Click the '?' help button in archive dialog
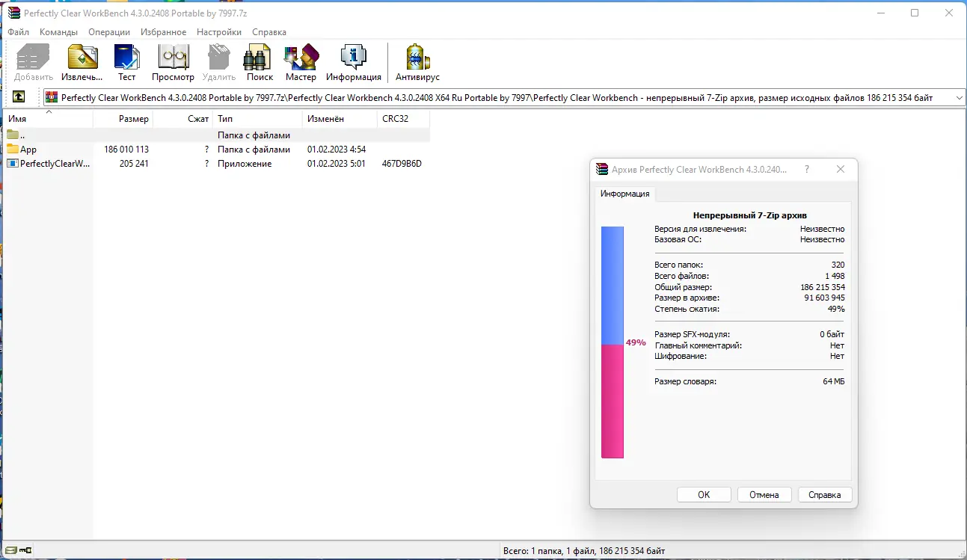The width and height of the screenshot is (967, 560). 807,170
